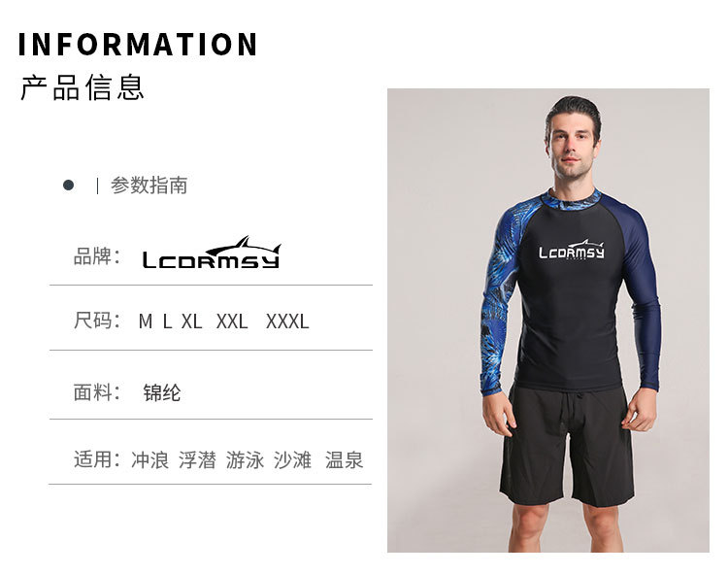Image resolution: width=728 pixels, height=575 pixels.
Task: Click the dark bullet dot icon
Action: 68,186
